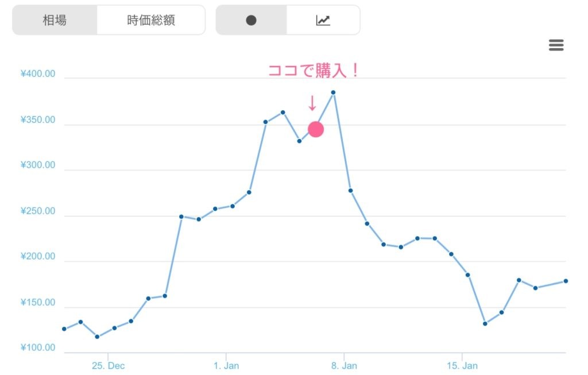588x375 pixels.
Task: Click the ¥100.00 price axis label
Action: click(x=38, y=348)
